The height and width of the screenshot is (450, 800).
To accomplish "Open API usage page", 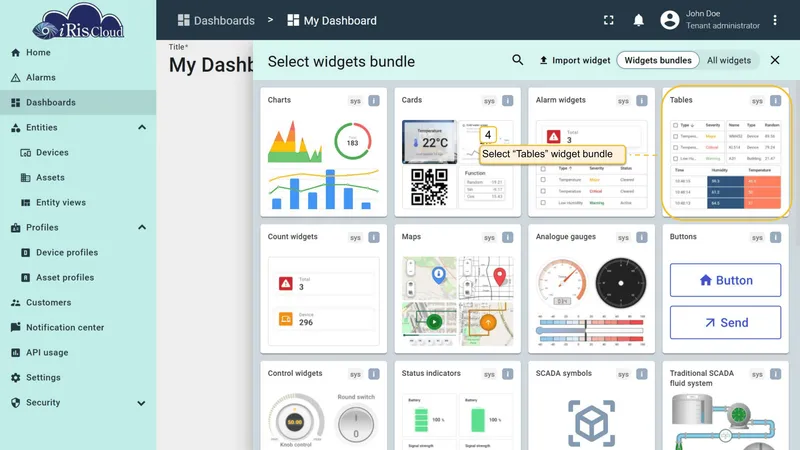I will 78,353.
